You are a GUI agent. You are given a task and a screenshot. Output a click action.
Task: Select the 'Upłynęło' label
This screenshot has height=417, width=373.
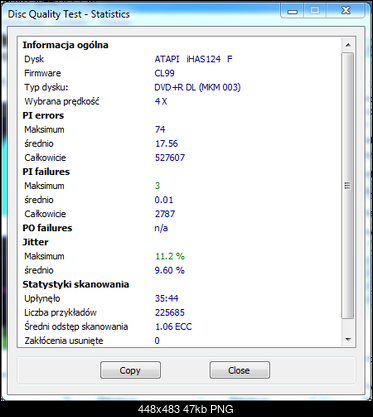click(42, 298)
